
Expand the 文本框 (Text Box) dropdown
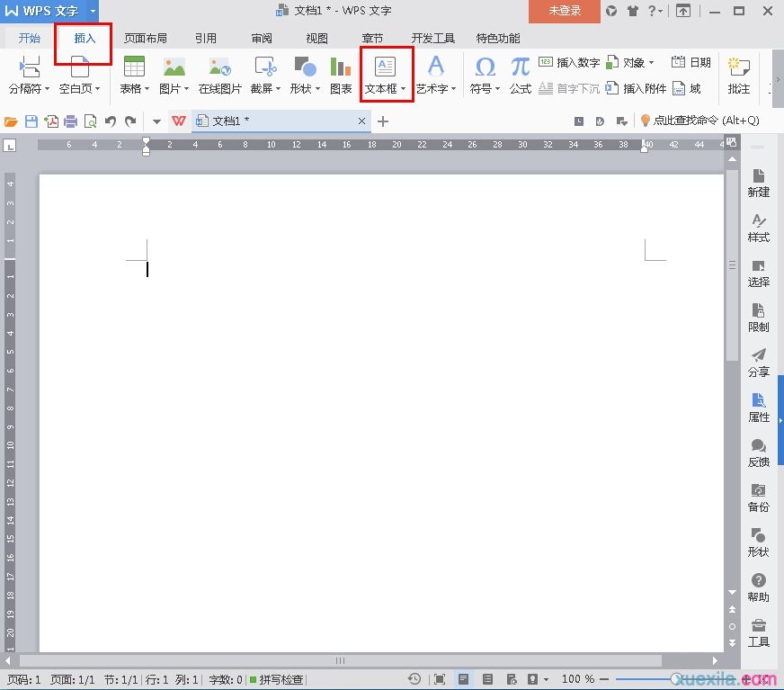[x=403, y=89]
